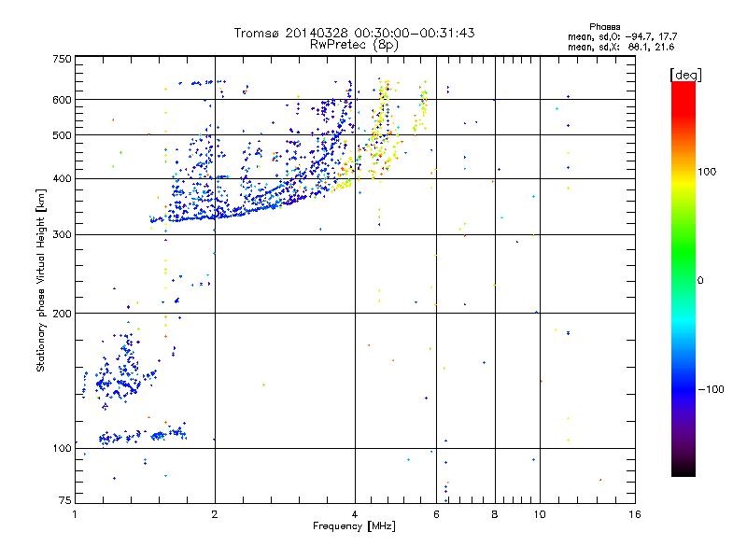Click the 'Stationary phase Virtual Height [km]' y-axis title
The width and height of the screenshot is (747, 560).
point(41,281)
